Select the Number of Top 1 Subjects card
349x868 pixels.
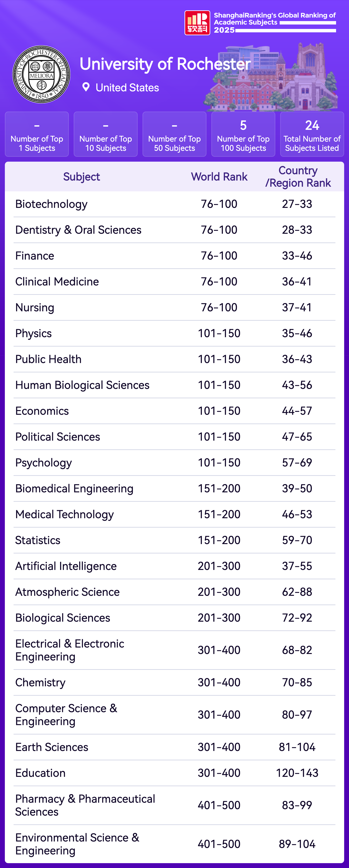point(37,134)
